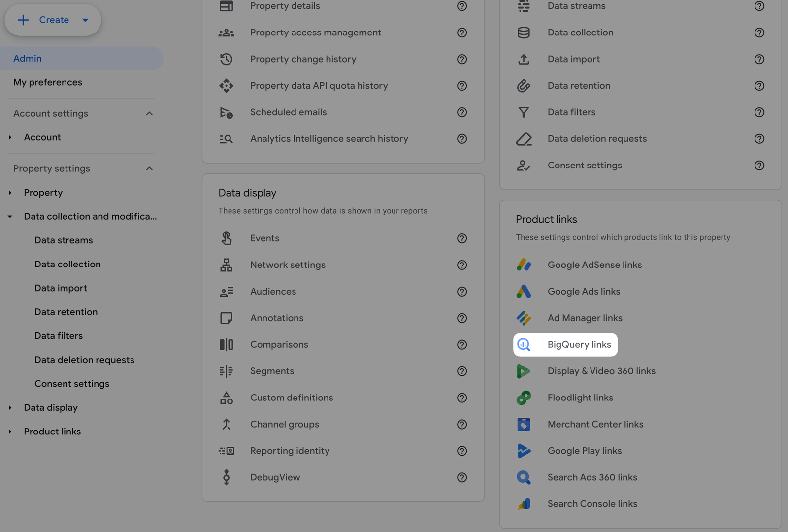
Task: Open Search Ads 360 links
Action: 592,477
